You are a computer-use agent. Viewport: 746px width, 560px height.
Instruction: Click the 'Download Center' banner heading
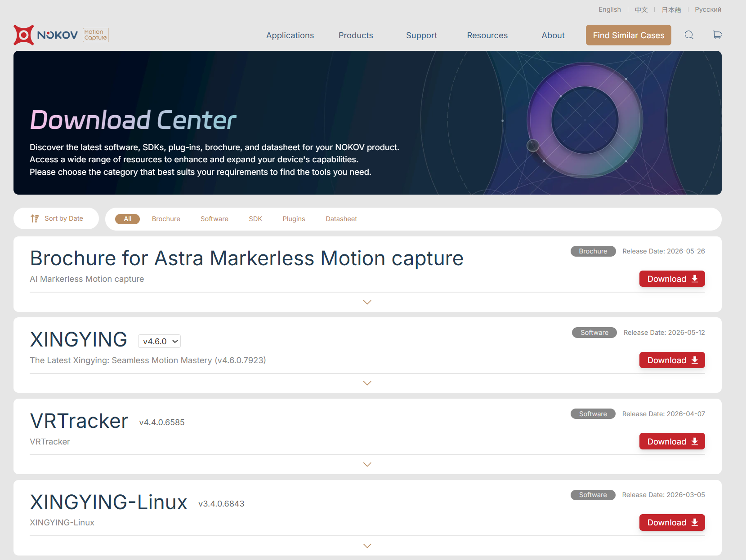coord(133,120)
